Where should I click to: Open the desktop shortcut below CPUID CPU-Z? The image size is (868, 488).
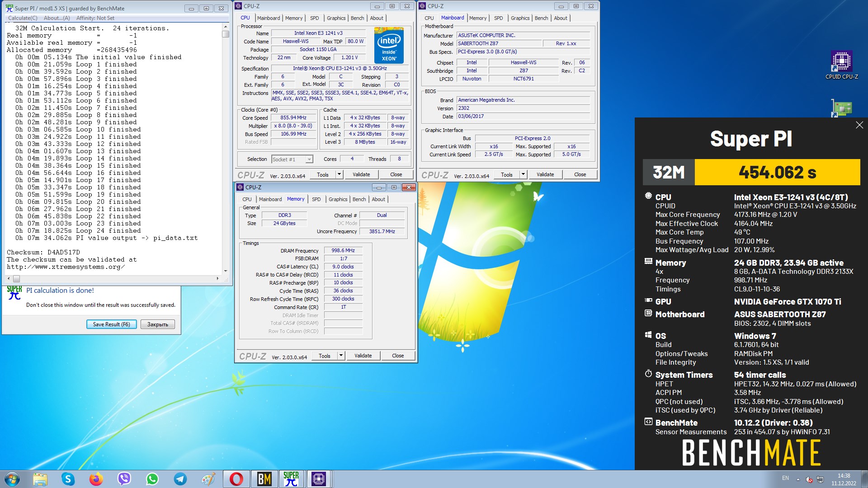tap(841, 108)
